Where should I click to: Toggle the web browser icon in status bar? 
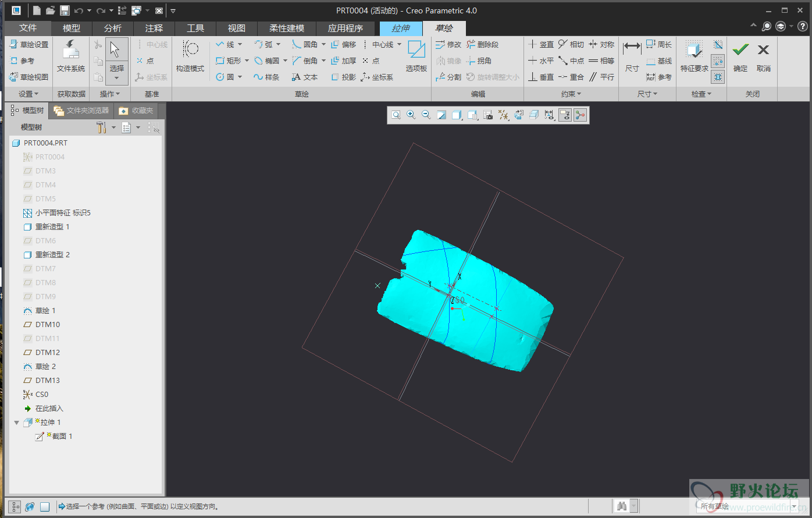(30, 507)
